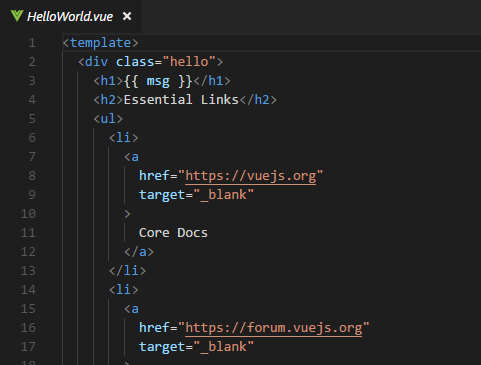Screen dimensions: 481x365
Task: Click line number 13 in the gutter
Action: [28, 271]
